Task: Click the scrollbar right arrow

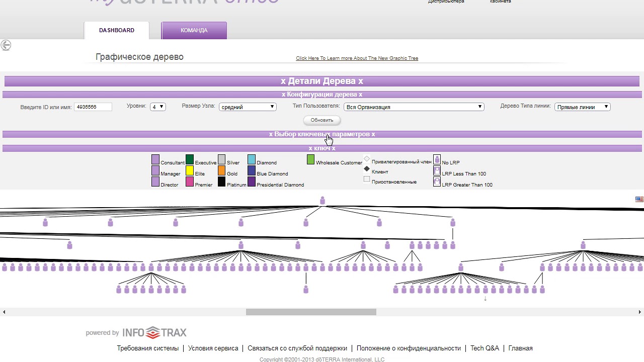Action: click(x=640, y=312)
